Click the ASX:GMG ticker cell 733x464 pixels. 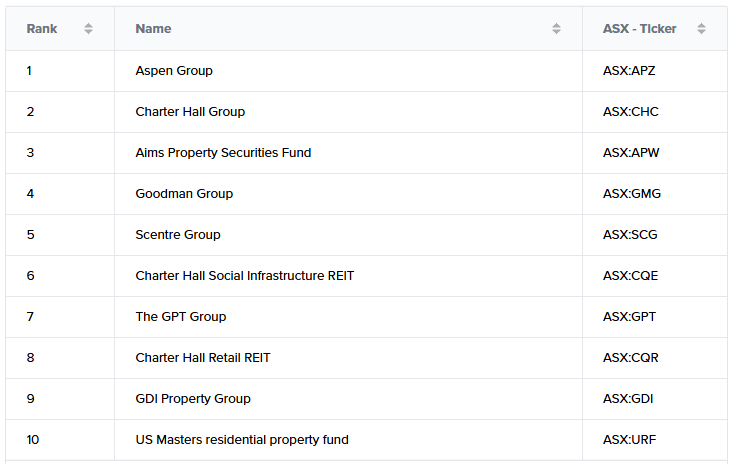pos(632,194)
